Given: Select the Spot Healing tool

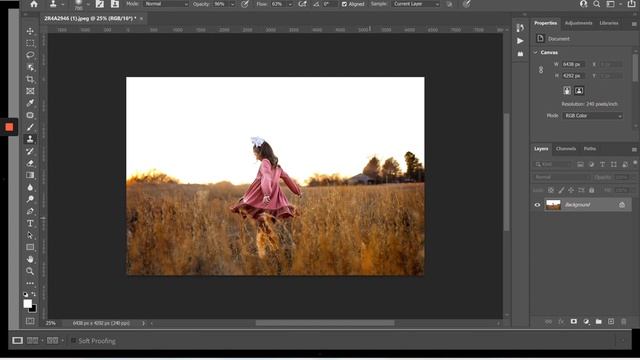Looking at the screenshot, I should coord(30,115).
